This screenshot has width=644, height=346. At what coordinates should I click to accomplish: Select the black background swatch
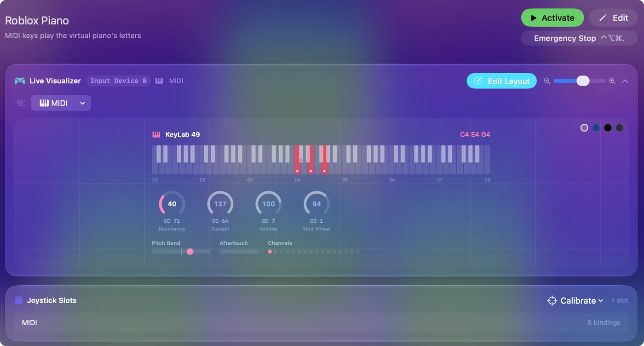(608, 128)
